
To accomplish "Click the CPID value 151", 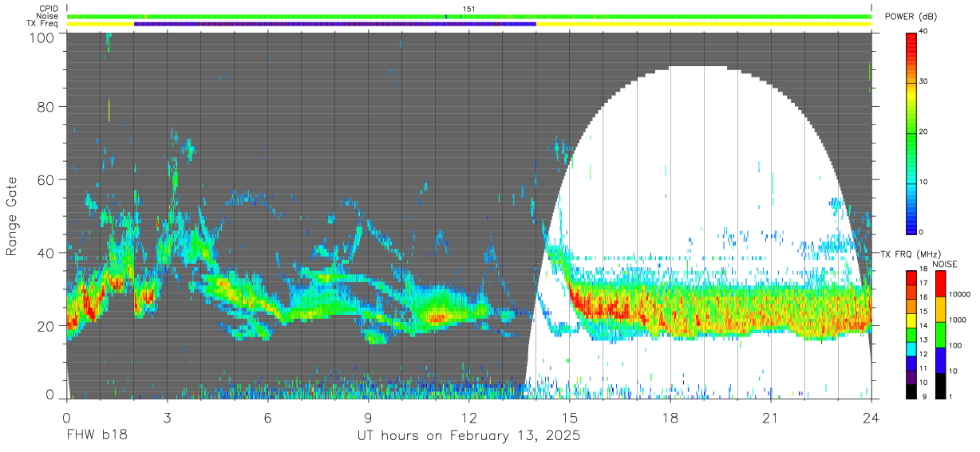I will (x=469, y=9).
